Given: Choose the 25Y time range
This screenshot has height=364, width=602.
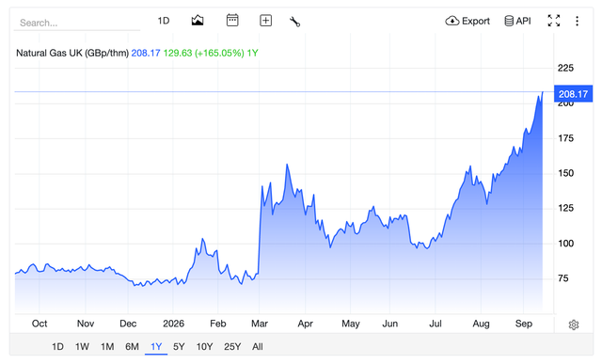Looking at the screenshot, I should [x=232, y=347].
